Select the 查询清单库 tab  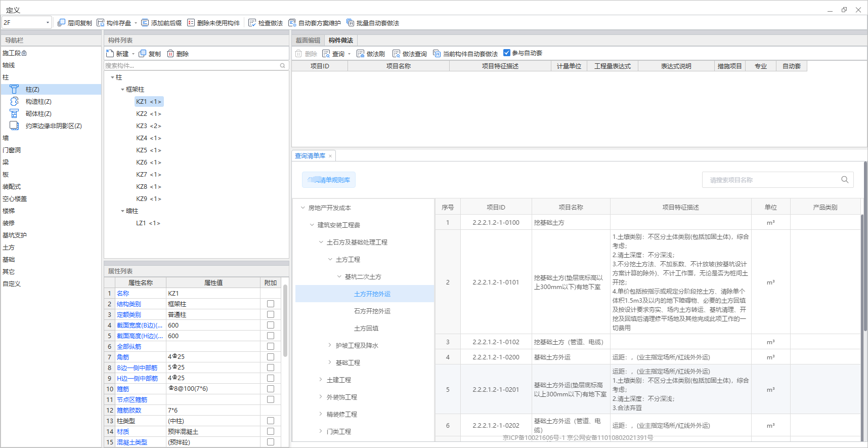pyautogui.click(x=310, y=156)
